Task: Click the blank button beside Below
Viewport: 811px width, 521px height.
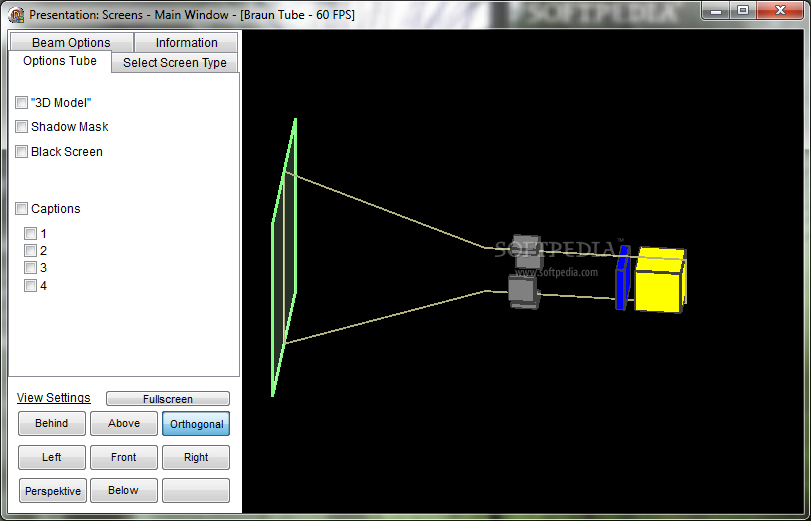Action: click(x=196, y=490)
